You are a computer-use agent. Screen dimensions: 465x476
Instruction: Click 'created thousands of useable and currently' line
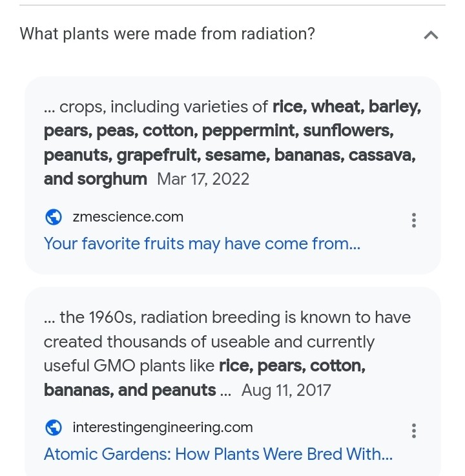(209, 342)
